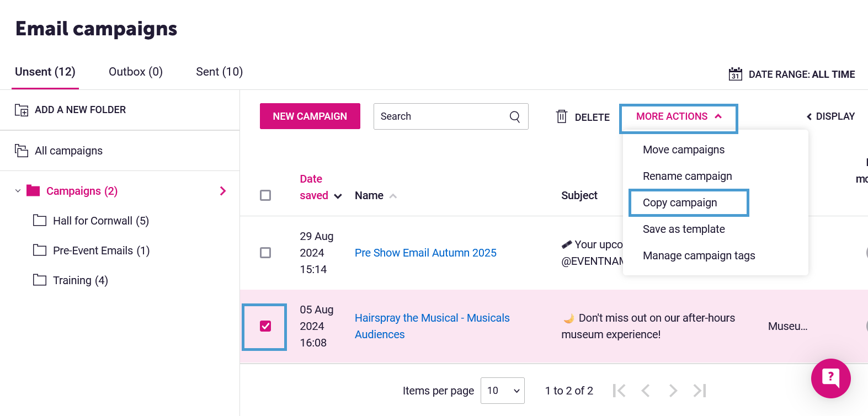Go to the last page arrow
Viewport: 868px width, 416px height.
(700, 391)
